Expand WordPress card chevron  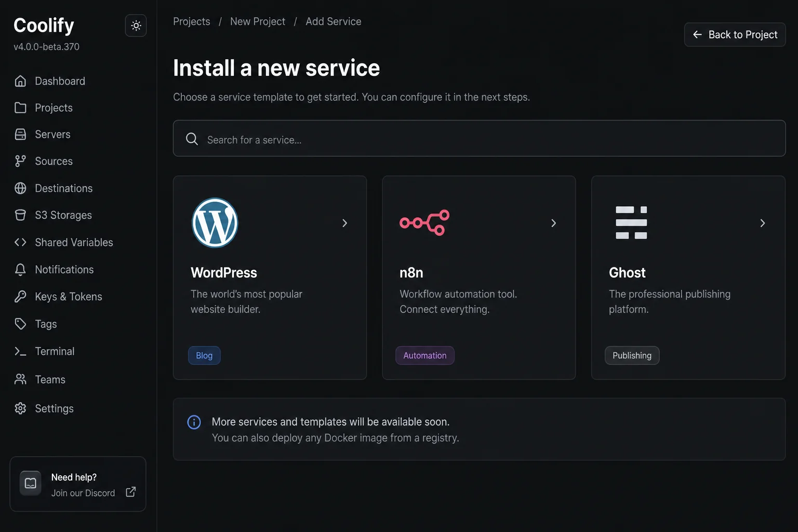pyautogui.click(x=344, y=223)
